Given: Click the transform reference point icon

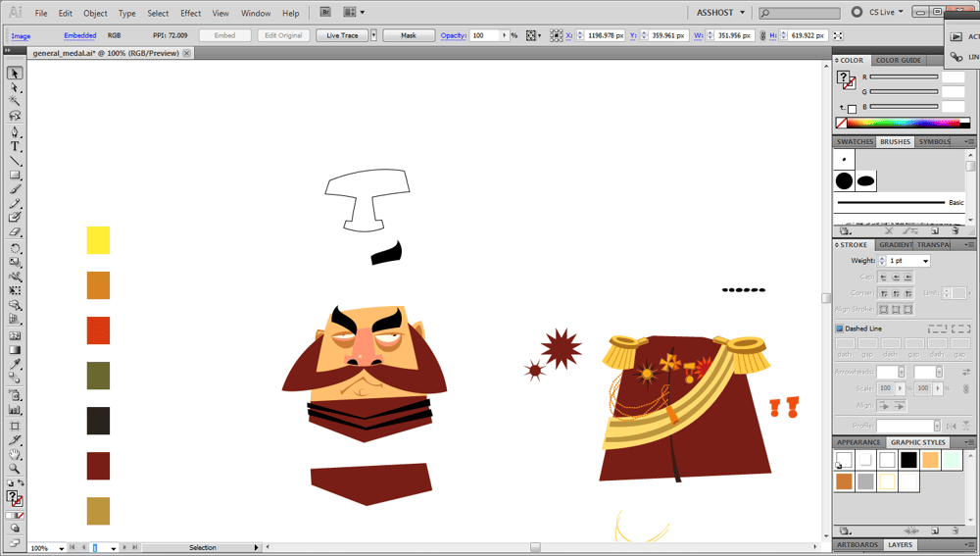Looking at the screenshot, I should [557, 35].
